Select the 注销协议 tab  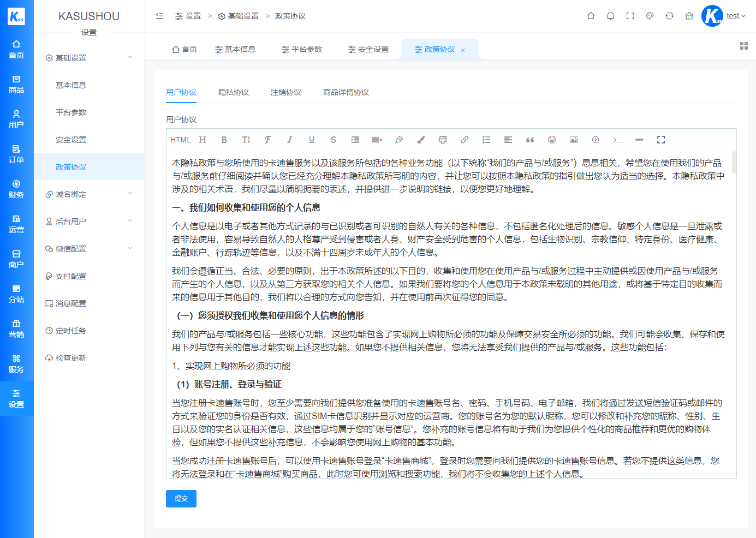286,92
